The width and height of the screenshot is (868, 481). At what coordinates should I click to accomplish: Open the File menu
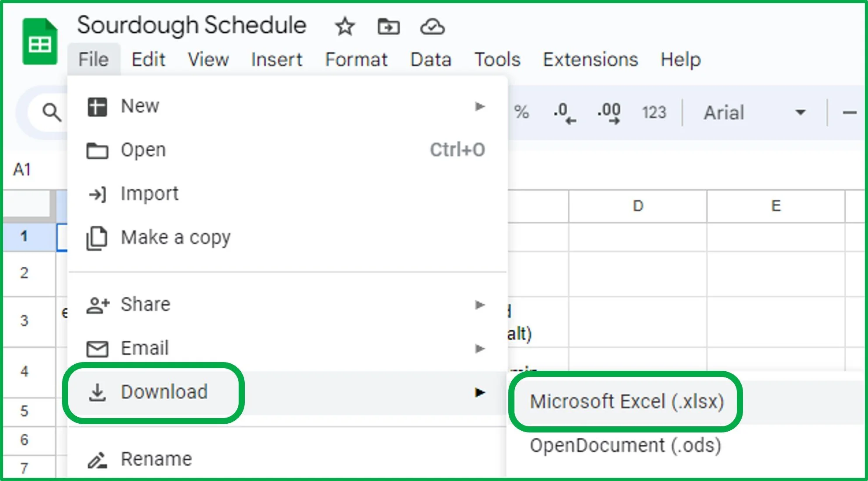[94, 59]
